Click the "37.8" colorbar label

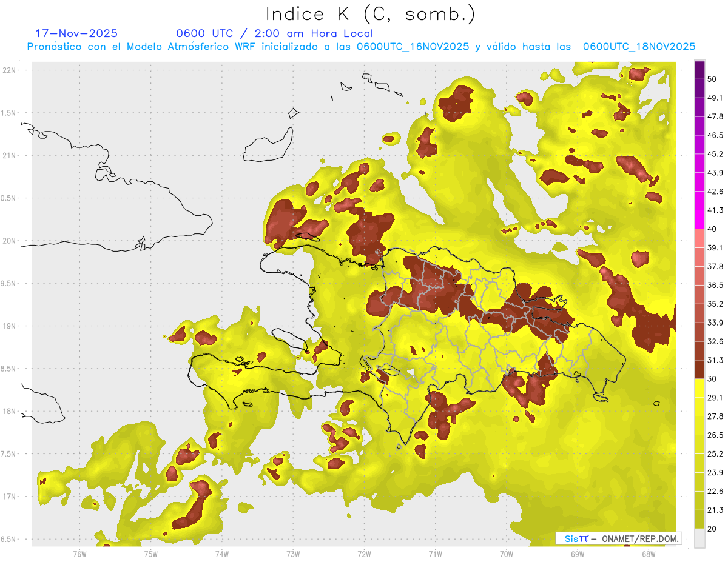715,266
